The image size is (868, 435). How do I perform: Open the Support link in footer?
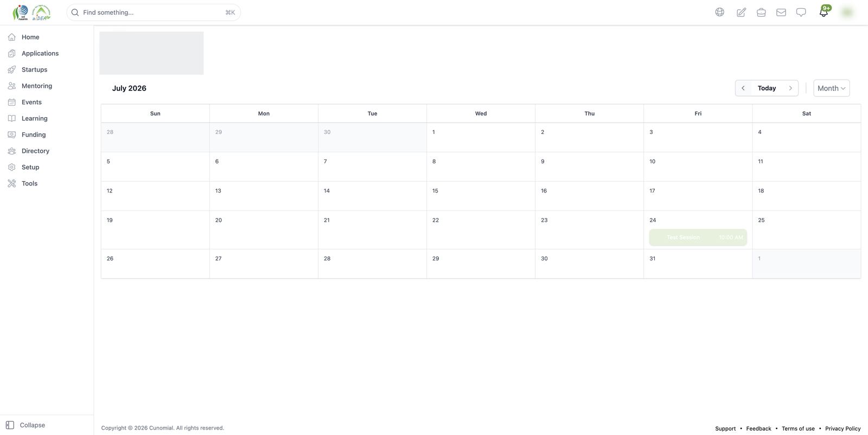coord(725,428)
